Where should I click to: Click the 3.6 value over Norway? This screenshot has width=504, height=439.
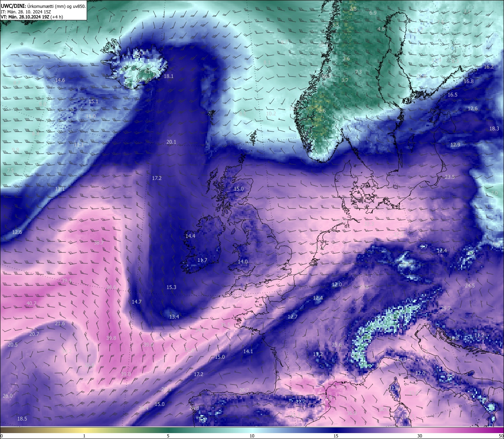[346, 58]
